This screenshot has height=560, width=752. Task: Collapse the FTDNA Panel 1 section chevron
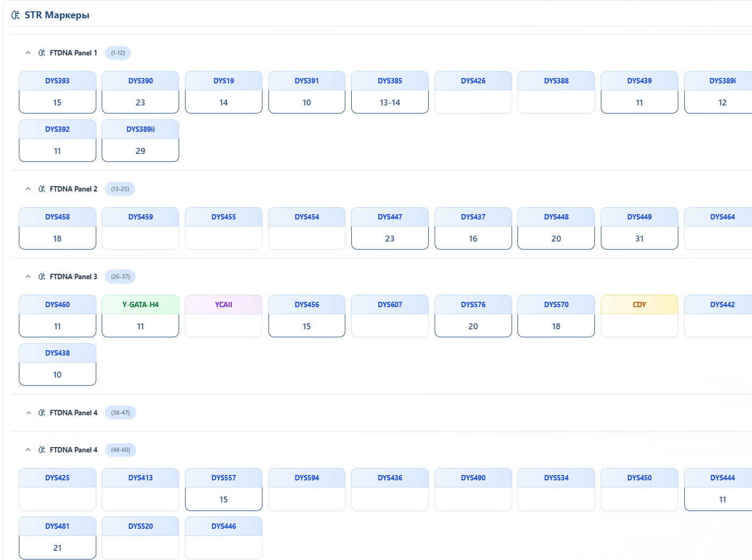(x=29, y=53)
